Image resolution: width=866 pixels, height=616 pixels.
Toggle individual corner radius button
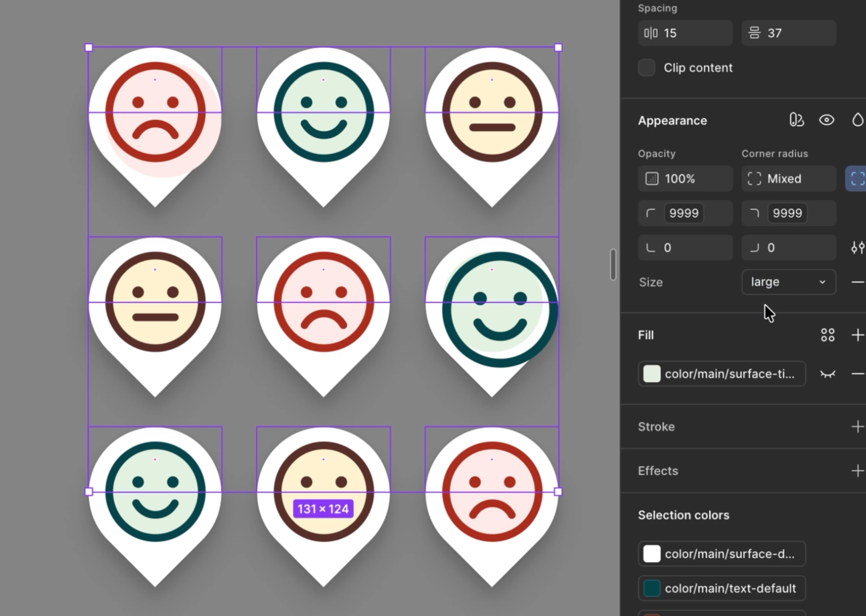tap(856, 179)
